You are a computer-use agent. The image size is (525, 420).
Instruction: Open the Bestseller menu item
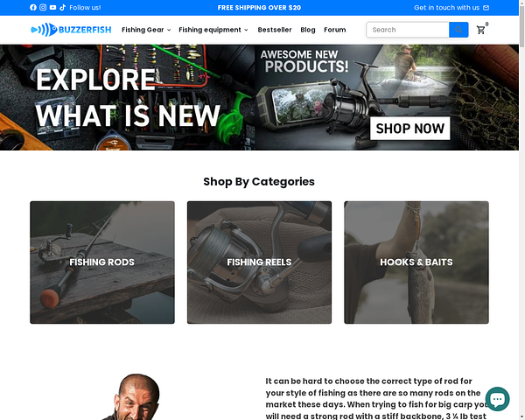pyautogui.click(x=275, y=30)
